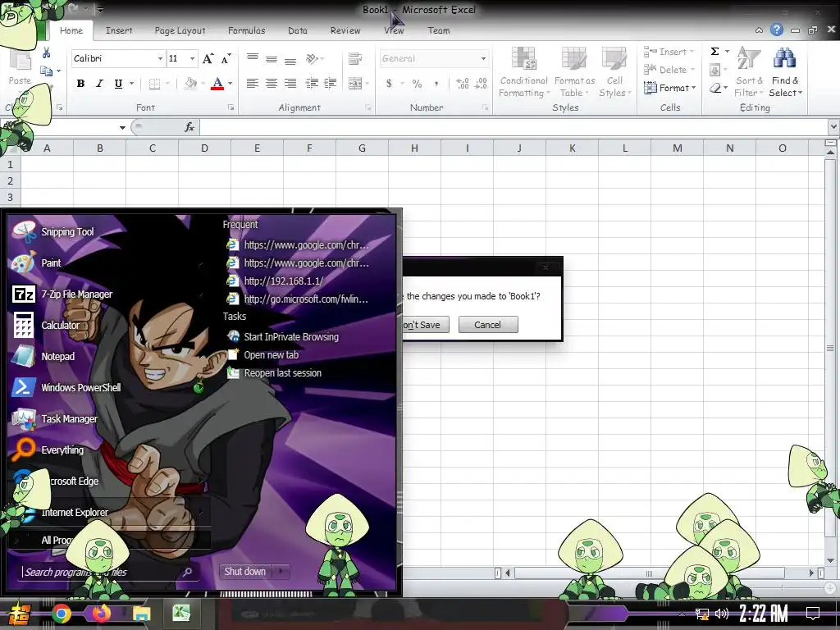The height and width of the screenshot is (630, 840).
Task: Expand the Name Box dropdown arrow
Action: pos(122,127)
